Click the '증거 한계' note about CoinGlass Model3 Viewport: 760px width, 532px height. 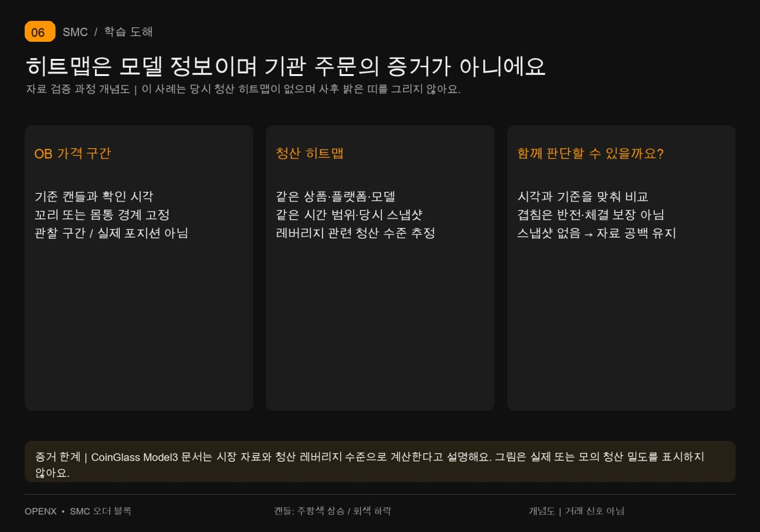click(x=380, y=462)
